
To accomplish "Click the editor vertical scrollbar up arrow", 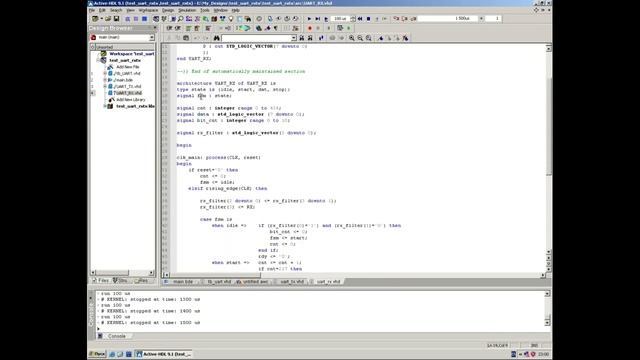I will click(548, 49).
